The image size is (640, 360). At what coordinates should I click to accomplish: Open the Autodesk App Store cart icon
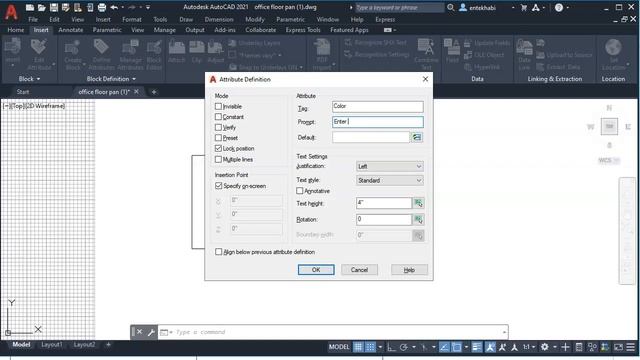click(524, 7)
